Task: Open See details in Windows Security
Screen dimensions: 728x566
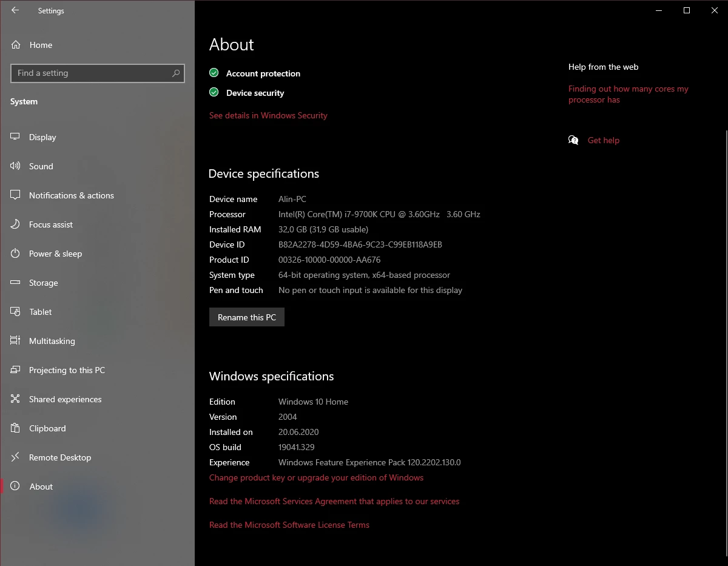Action: [x=268, y=115]
